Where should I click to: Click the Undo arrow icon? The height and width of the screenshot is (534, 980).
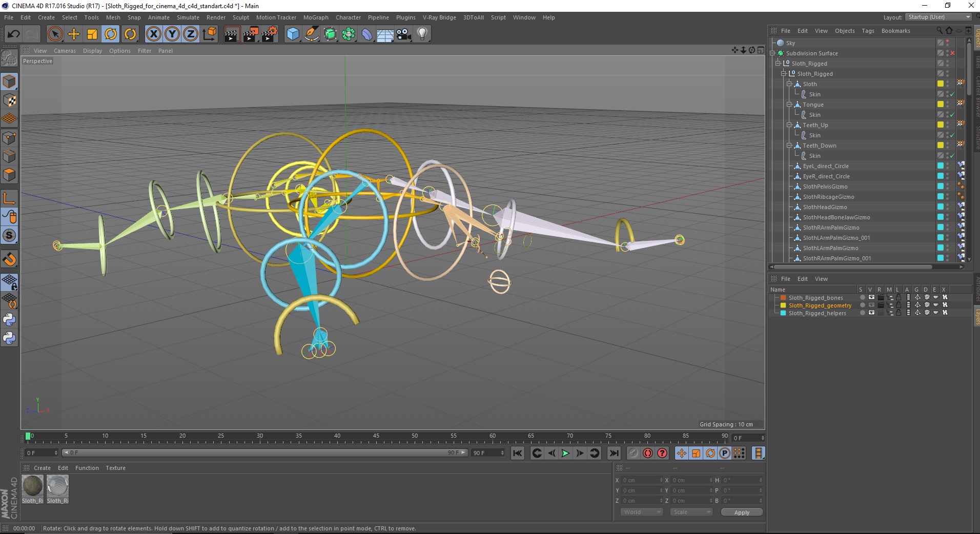coord(14,34)
